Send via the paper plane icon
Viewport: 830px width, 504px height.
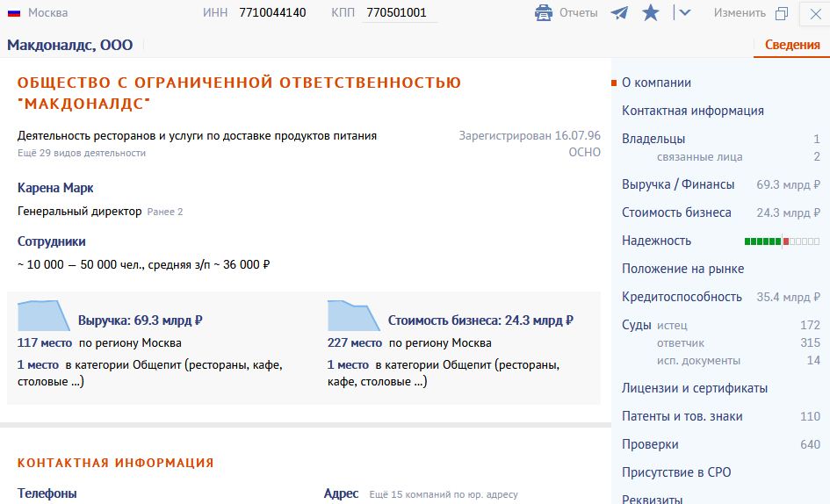click(619, 12)
